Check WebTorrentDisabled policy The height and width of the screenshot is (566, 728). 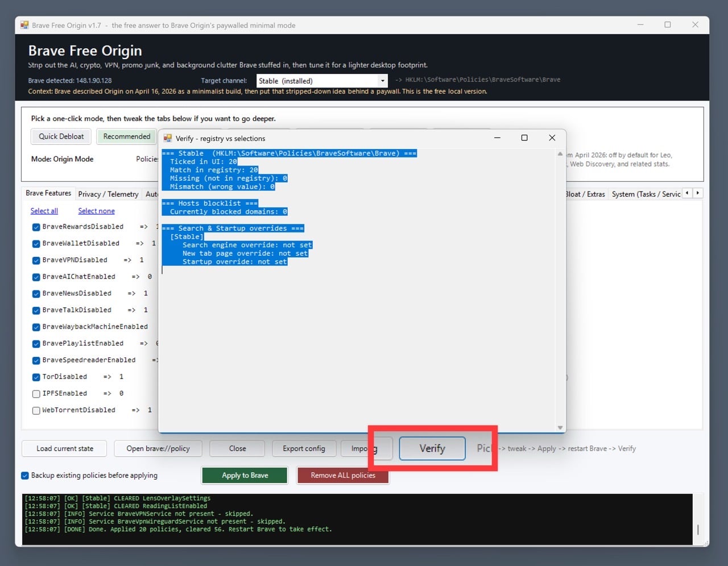point(36,410)
